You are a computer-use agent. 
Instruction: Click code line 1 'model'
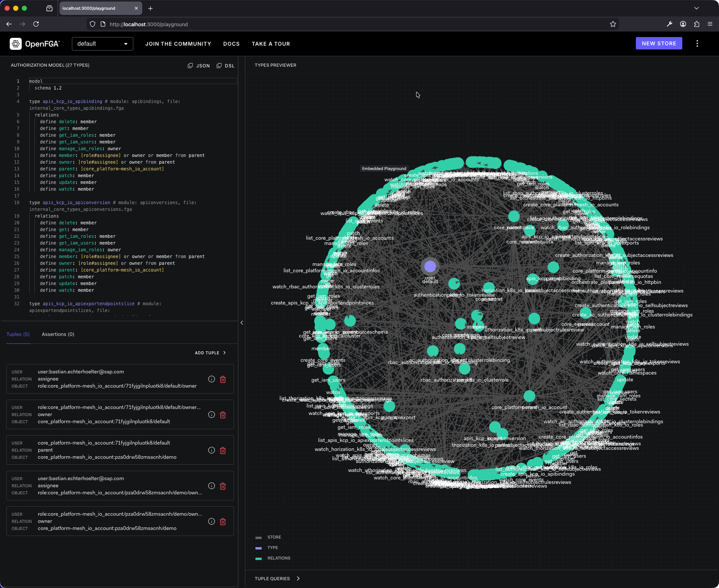click(36, 81)
